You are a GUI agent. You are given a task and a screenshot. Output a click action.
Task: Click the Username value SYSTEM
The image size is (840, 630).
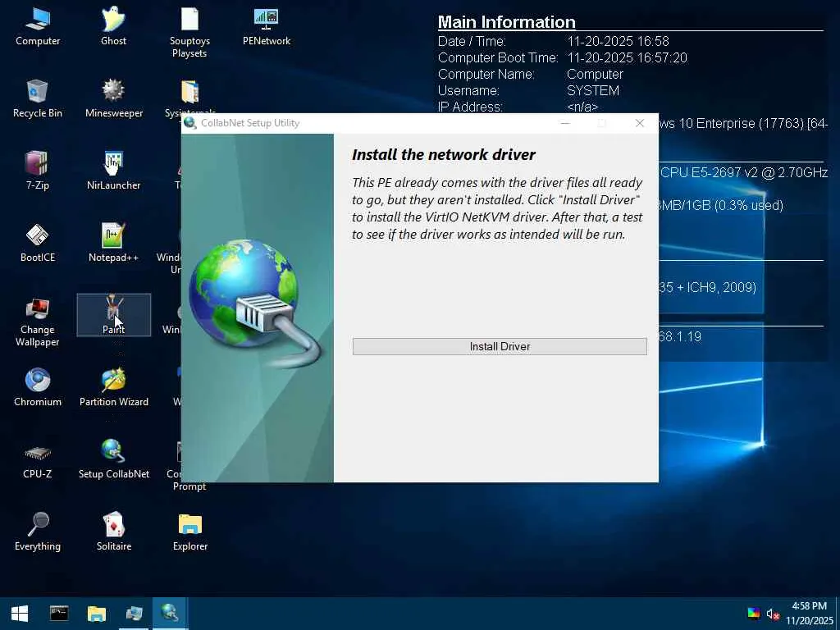[593, 90]
